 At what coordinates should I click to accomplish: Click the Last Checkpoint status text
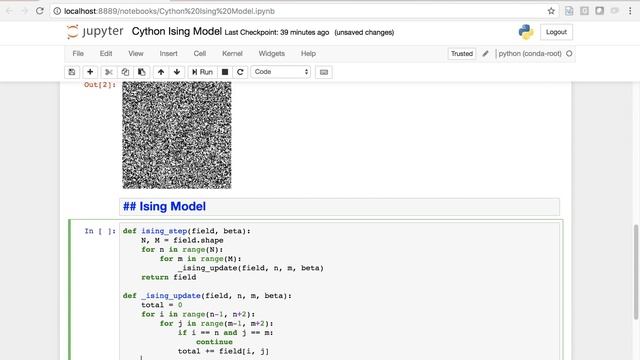(277, 32)
